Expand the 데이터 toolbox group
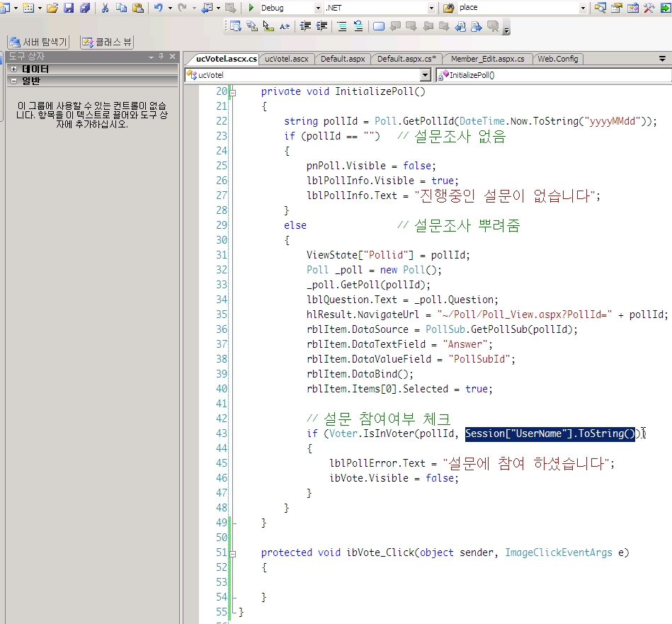Screen dimensions: 672x624 [x=13, y=69]
